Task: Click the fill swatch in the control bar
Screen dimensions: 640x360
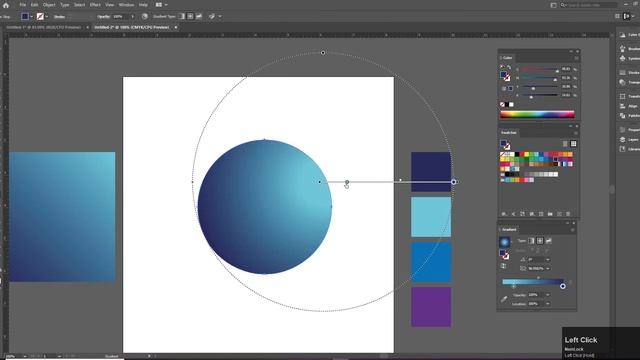Action: 25,16
